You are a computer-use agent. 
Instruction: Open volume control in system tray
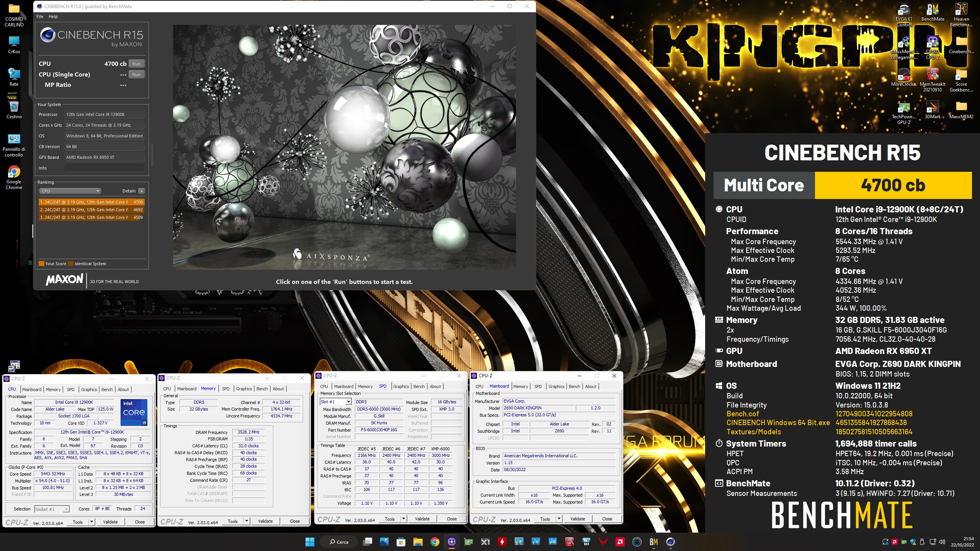(942, 542)
